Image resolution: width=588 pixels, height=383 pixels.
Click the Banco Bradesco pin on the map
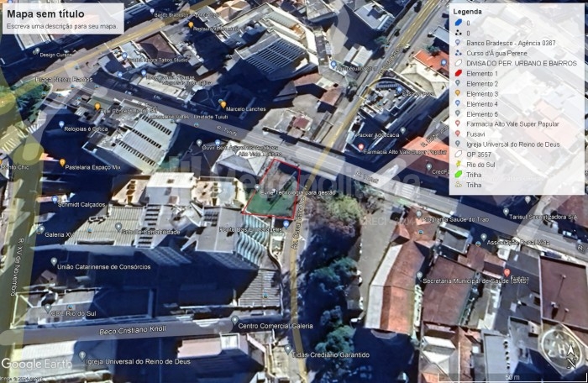(x=152, y=12)
